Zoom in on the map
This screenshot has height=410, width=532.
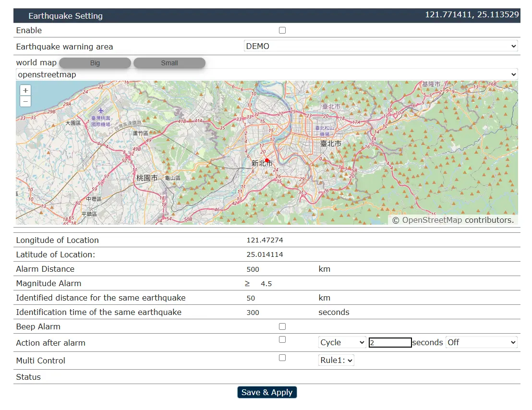click(x=25, y=90)
